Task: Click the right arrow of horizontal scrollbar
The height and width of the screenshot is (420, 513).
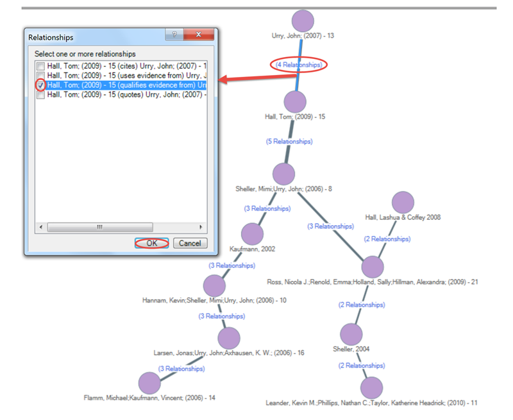Action: click(201, 227)
